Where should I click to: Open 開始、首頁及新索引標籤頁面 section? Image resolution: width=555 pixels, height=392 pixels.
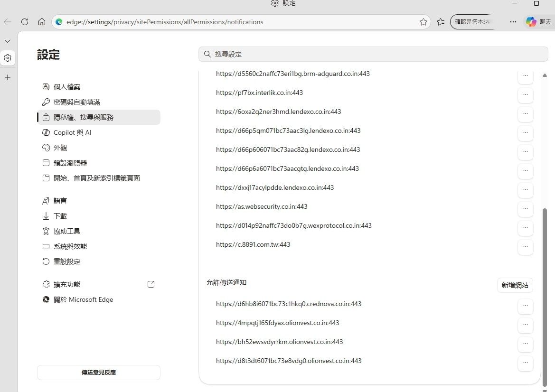[99, 178]
